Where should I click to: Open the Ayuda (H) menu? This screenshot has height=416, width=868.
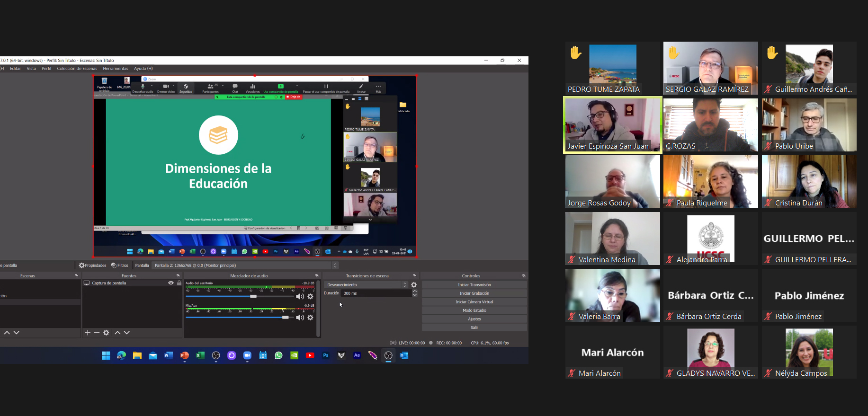[x=143, y=69]
